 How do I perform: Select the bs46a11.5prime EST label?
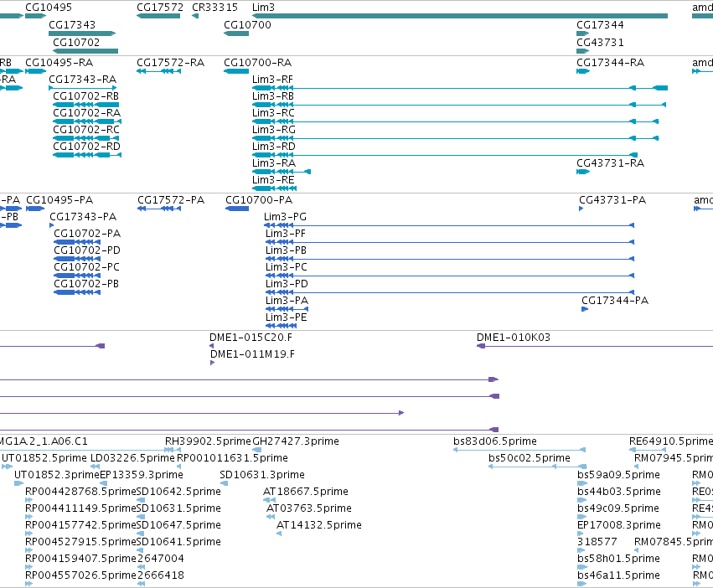(619, 575)
